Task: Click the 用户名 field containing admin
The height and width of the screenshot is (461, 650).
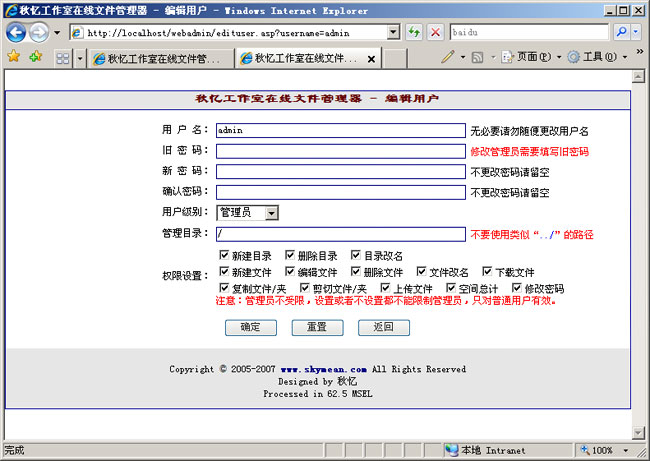Action: (x=341, y=130)
